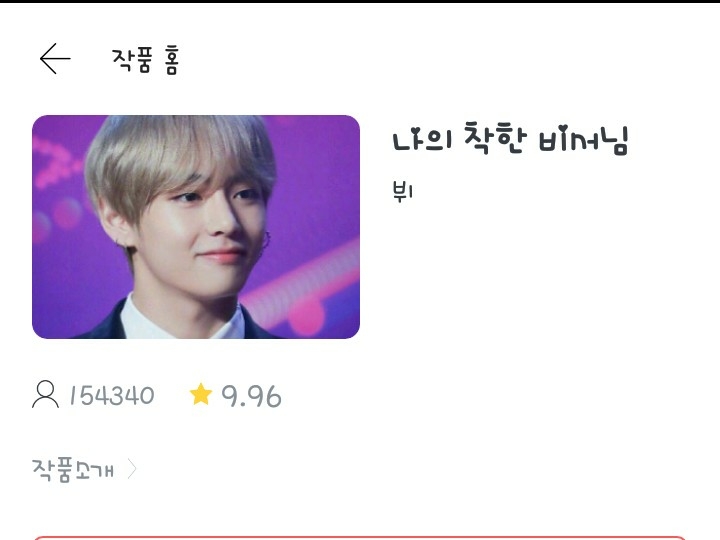Tap the red outlined button at bottom
This screenshot has width=720, height=540.
point(360,538)
